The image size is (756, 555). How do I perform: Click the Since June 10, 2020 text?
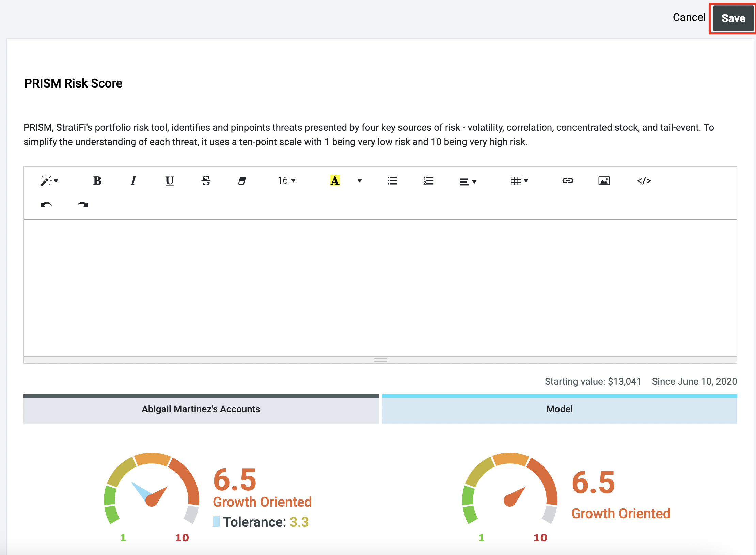[694, 381]
